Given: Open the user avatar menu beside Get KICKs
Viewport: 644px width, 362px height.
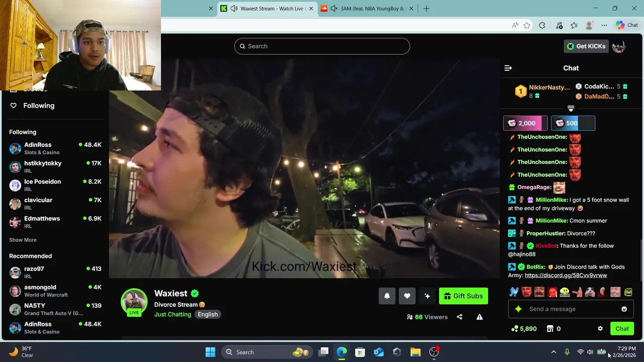Looking at the screenshot, I should pos(619,46).
